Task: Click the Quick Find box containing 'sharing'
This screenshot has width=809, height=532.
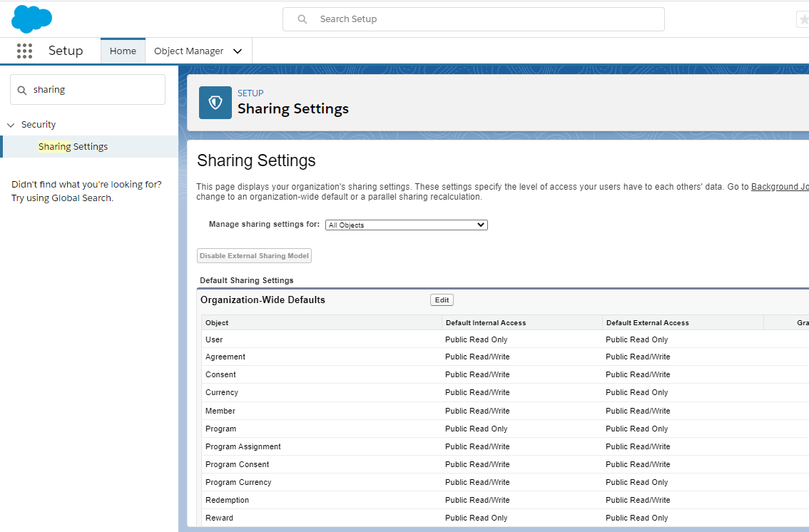Action: click(88, 90)
